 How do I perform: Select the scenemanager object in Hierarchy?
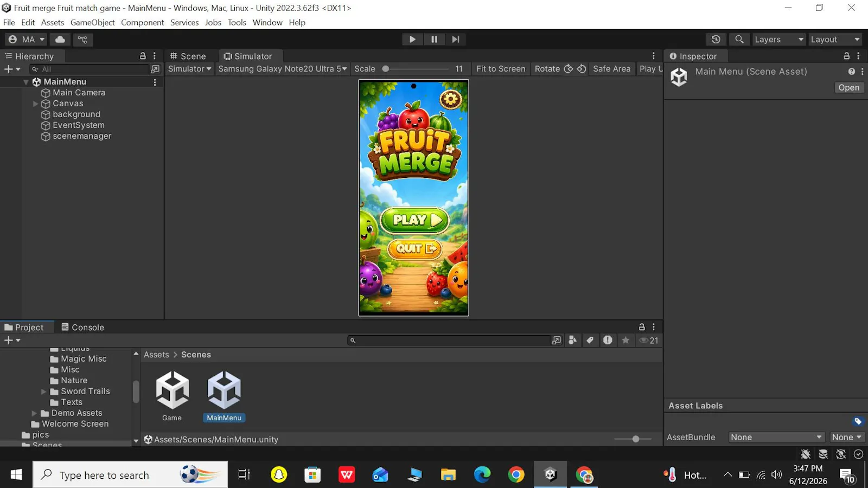point(82,136)
